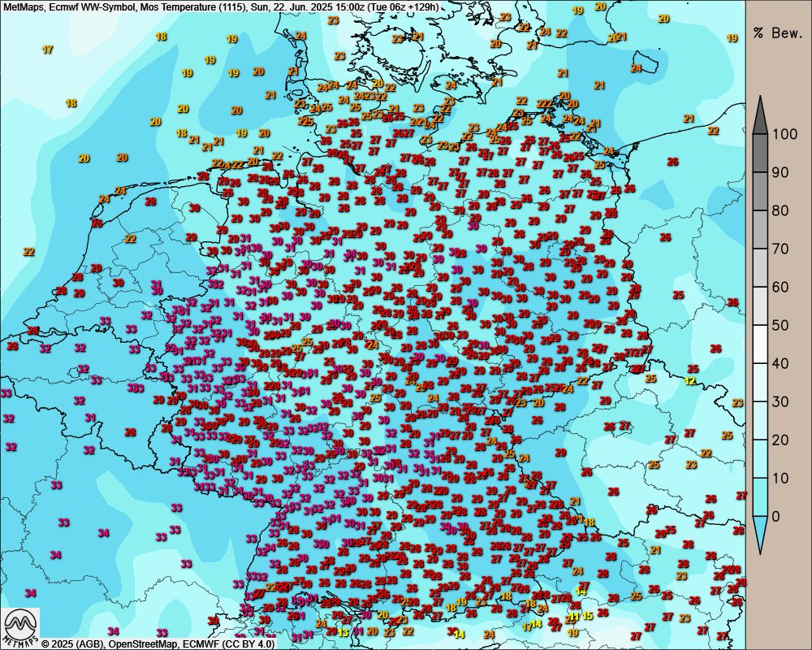The width and height of the screenshot is (812, 650).
Task: Click the 100 value on the legend
Action: [x=786, y=135]
